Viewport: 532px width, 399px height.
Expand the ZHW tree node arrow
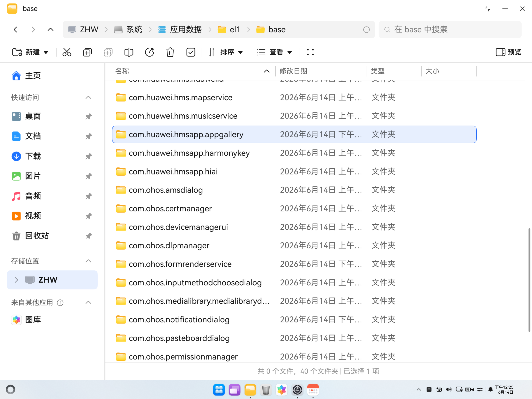pyautogui.click(x=16, y=280)
